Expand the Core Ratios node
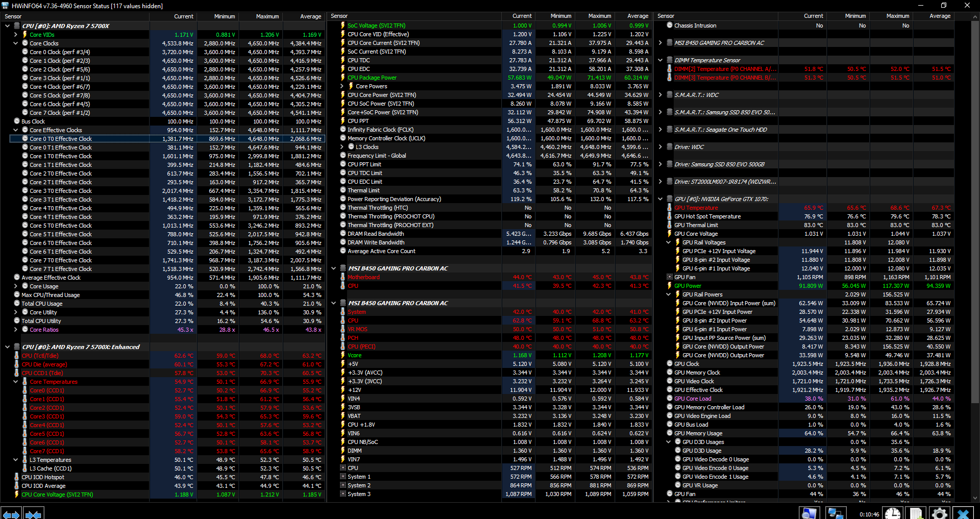Viewport: 980px width, 519px height. 15,330
